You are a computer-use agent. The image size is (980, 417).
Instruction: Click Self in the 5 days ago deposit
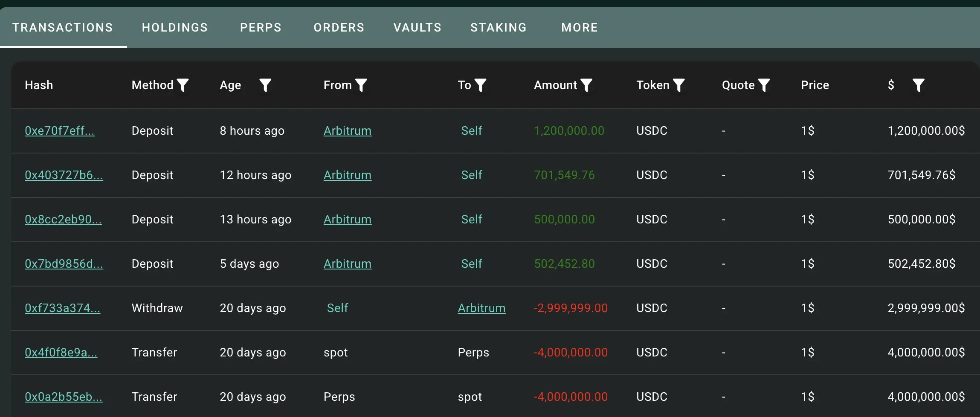click(x=472, y=264)
